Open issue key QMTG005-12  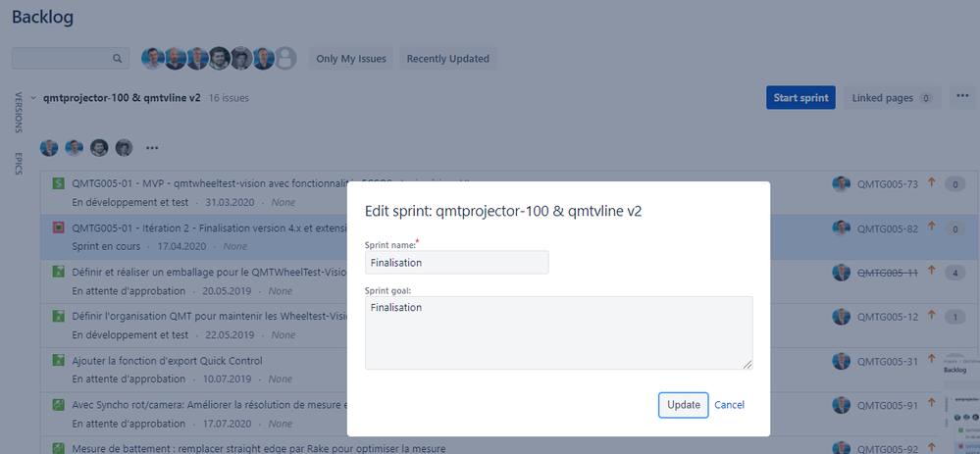pos(888,317)
